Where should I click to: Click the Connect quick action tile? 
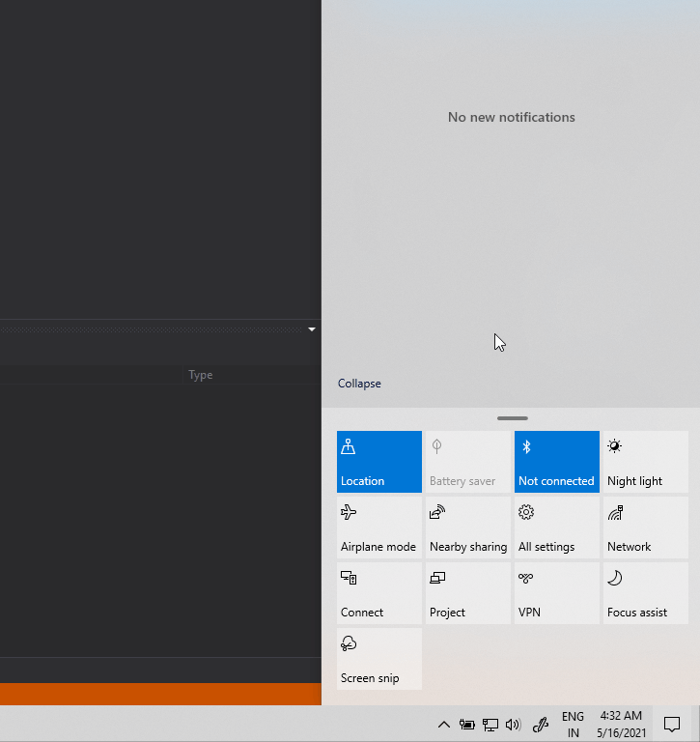click(x=378, y=593)
